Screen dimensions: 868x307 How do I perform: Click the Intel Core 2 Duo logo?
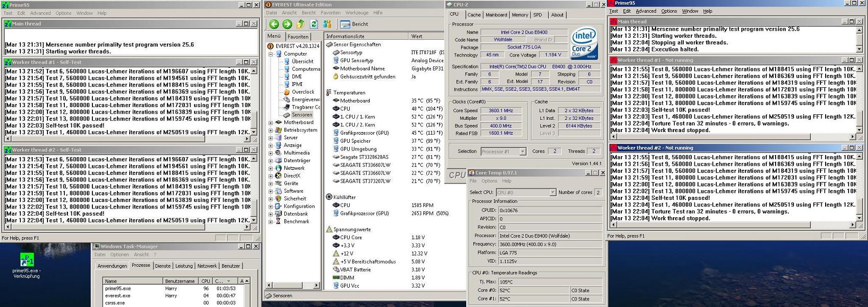(585, 43)
